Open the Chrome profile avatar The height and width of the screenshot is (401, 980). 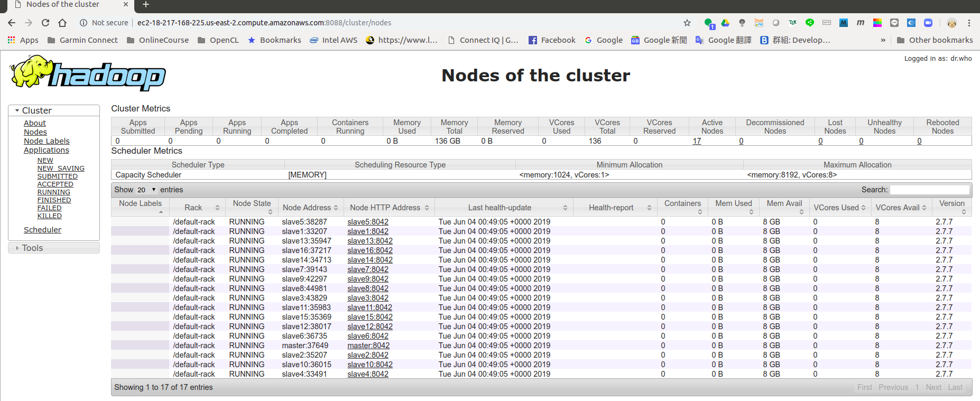pos(952,23)
